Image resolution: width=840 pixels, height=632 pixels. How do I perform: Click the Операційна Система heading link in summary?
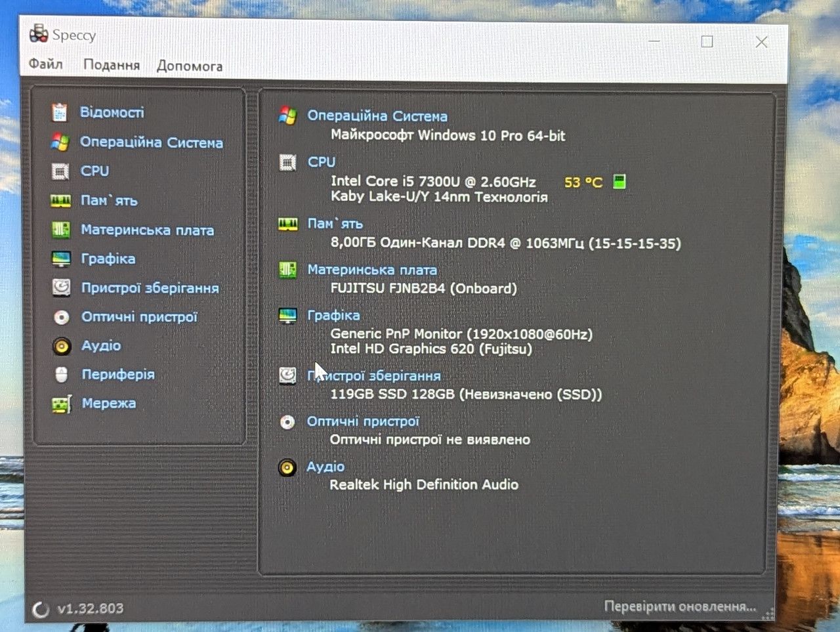pos(377,116)
